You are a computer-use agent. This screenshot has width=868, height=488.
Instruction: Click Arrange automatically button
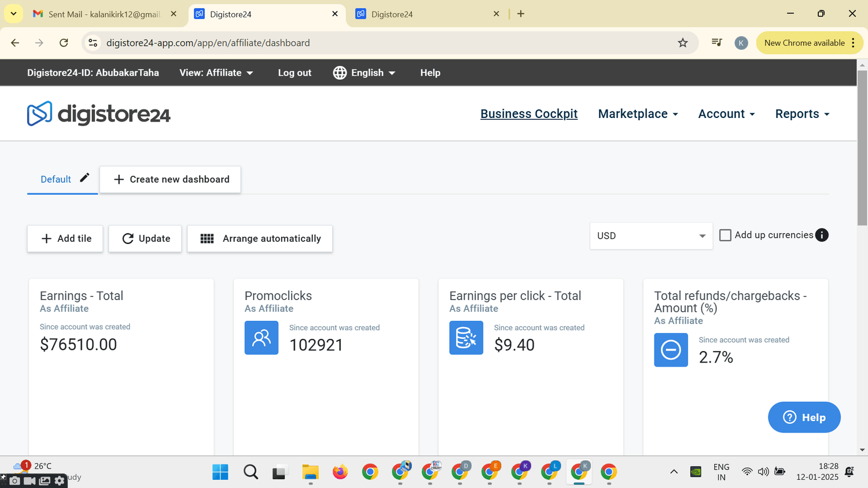point(260,238)
